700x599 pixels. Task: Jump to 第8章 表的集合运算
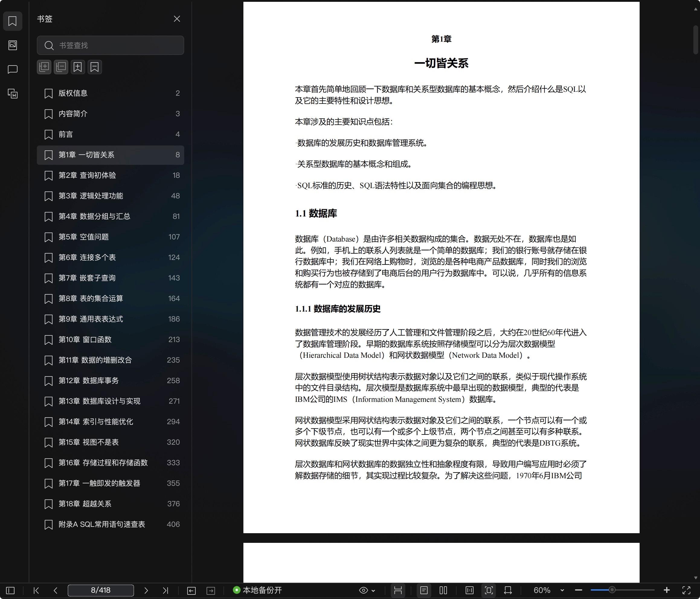point(111,299)
